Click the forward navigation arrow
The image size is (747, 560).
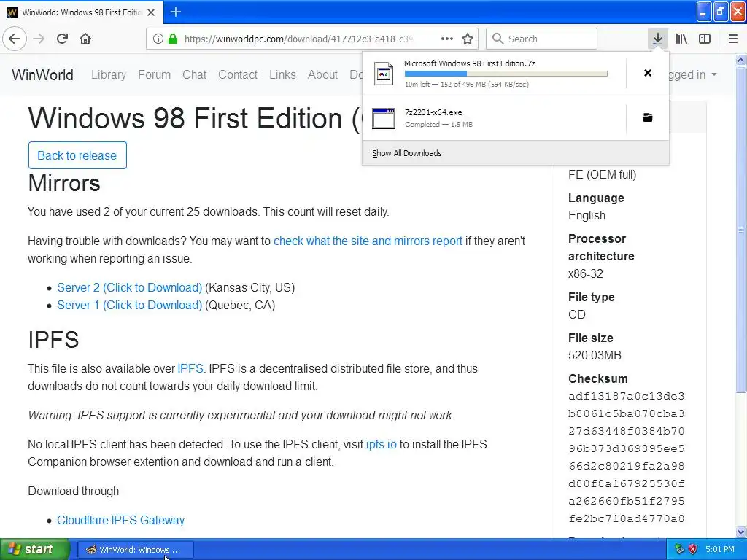pos(39,39)
